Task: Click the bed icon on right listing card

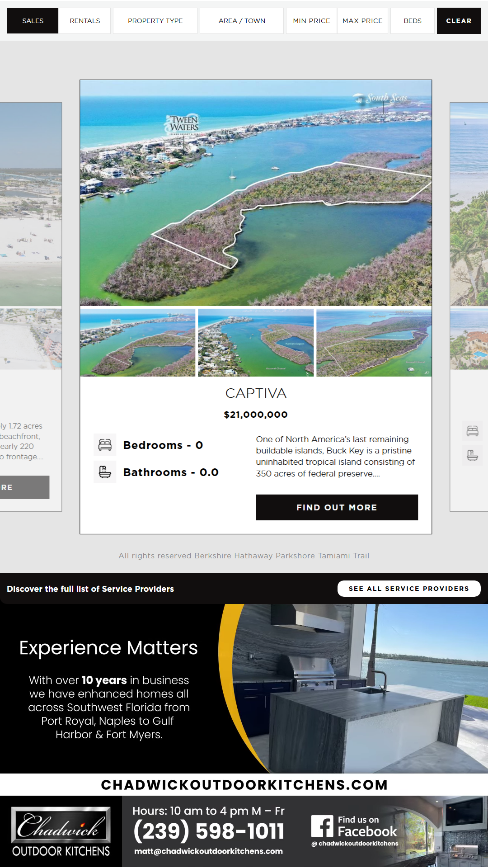Action: 472,431
